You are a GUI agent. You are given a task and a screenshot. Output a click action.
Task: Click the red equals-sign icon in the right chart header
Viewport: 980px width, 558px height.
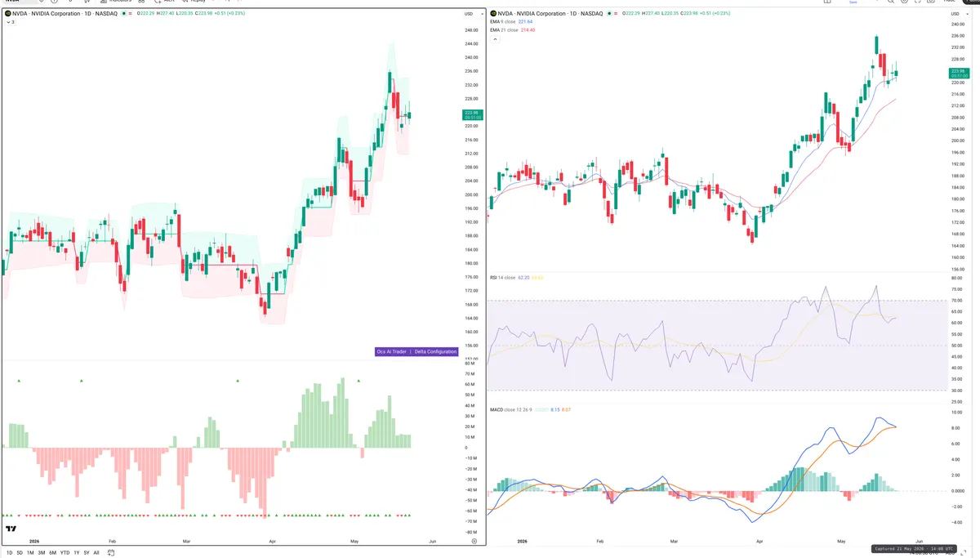[x=615, y=13]
